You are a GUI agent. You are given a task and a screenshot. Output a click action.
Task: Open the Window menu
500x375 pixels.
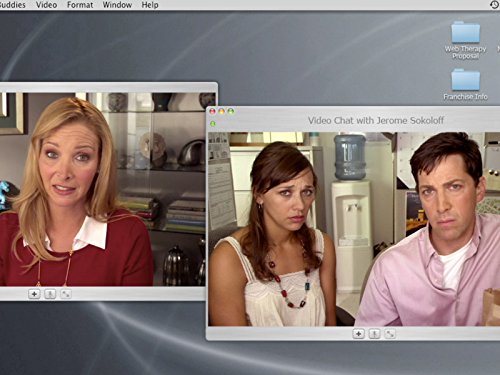[117, 5]
